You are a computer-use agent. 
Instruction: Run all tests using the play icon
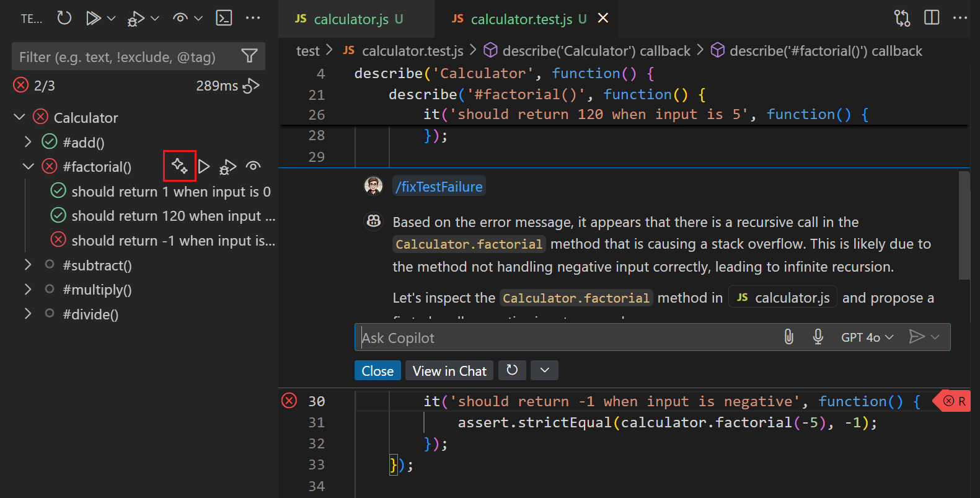(93, 18)
